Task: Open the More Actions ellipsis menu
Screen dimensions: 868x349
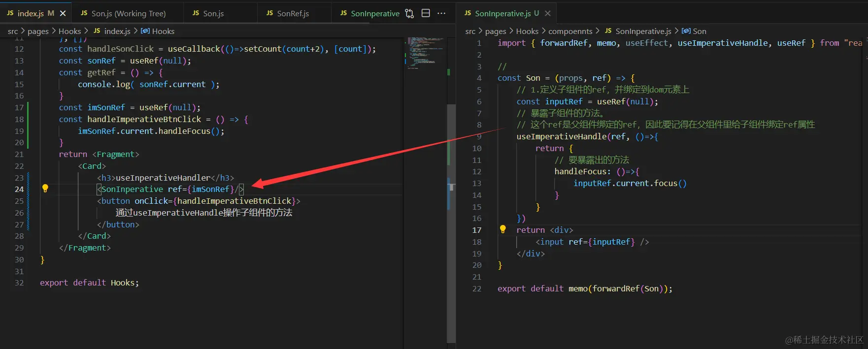Action: click(x=441, y=13)
